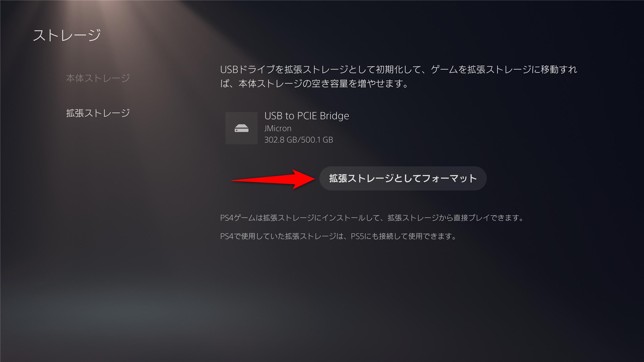Select 本体ストレージ in the sidebar

click(x=98, y=78)
